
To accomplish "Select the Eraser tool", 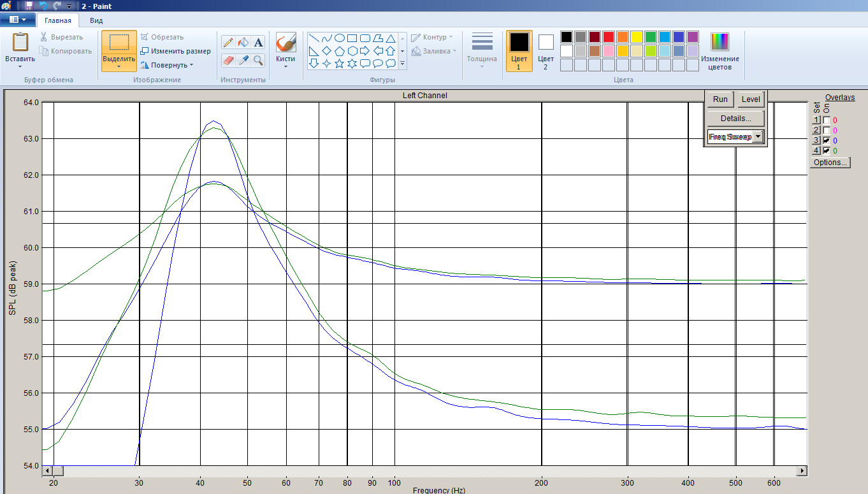I will [x=228, y=60].
